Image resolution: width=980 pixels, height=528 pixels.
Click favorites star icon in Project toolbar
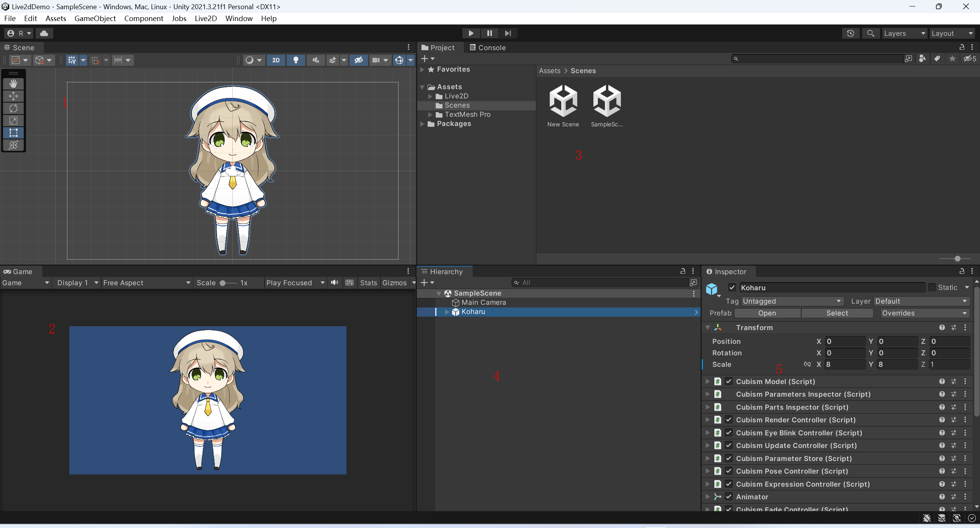(x=952, y=59)
